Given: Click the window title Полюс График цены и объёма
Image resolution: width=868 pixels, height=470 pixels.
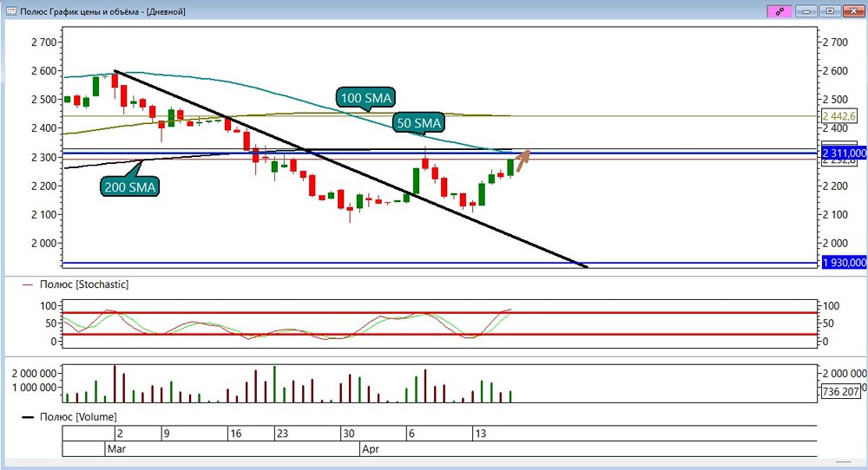Looking at the screenshot, I should (x=103, y=11).
